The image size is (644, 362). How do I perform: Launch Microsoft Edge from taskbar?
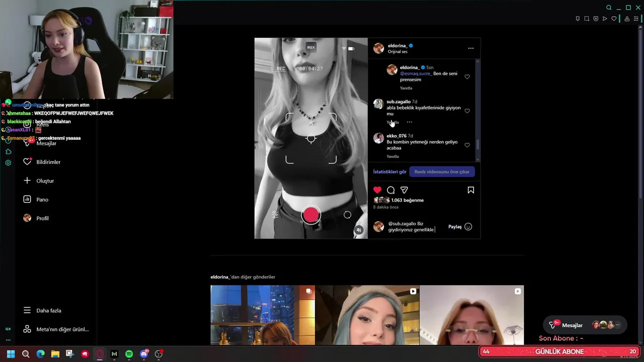click(40, 354)
